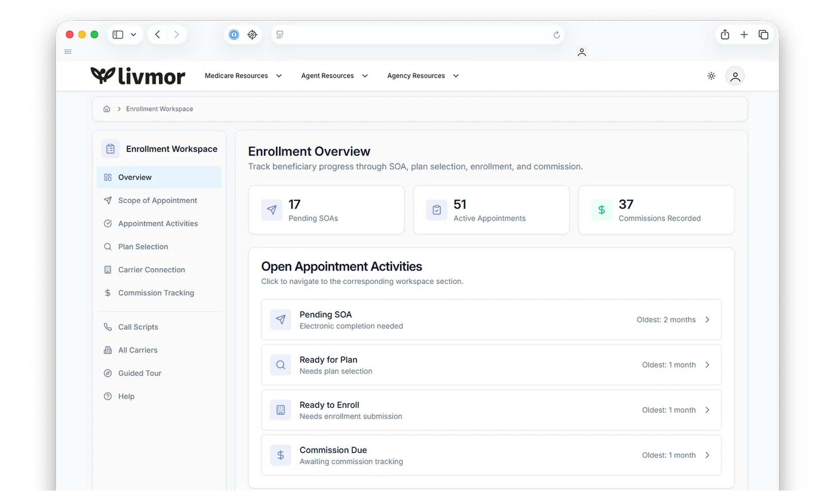Viewport: 825px width, 504px height.
Task: Open a new tab with plus icon
Action: [x=744, y=35]
